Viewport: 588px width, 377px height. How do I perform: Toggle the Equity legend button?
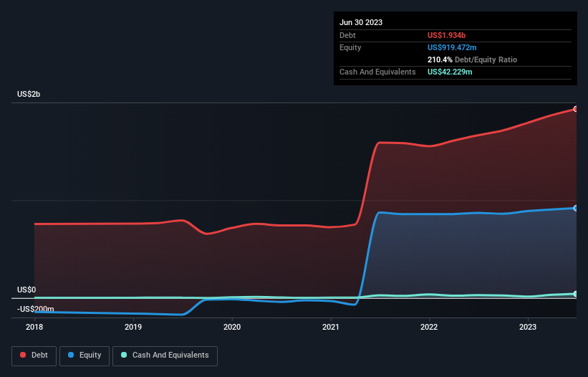[x=85, y=356]
